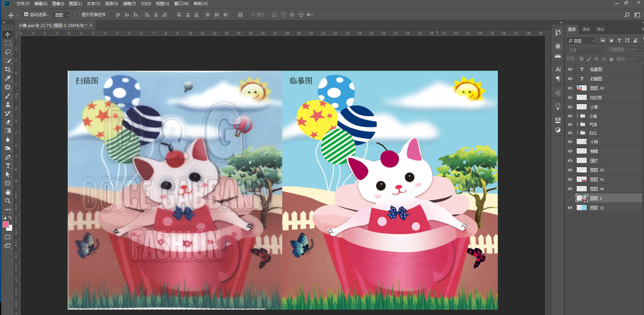Close the 小猪.psd document tab
Viewport: 644px width, 315px height.
(91, 25)
